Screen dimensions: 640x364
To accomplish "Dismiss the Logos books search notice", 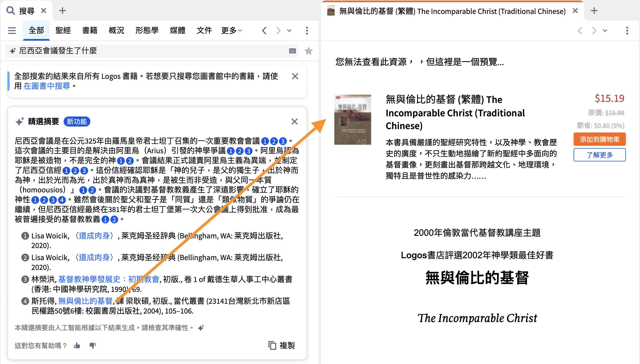I will (x=295, y=76).
